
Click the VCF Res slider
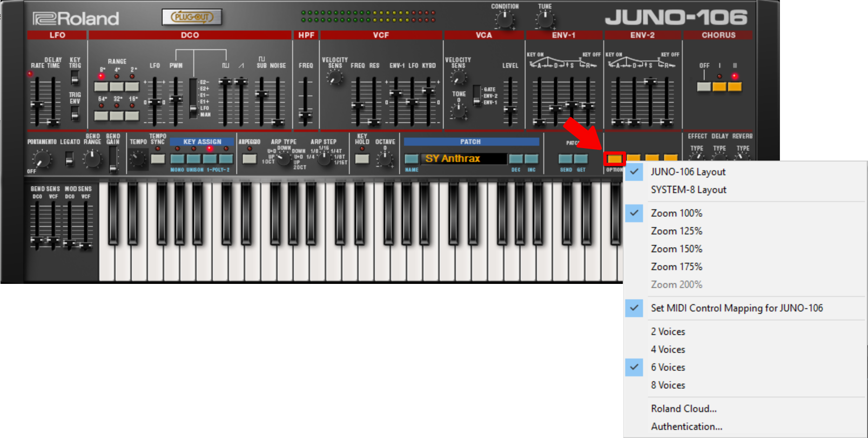pos(373,101)
